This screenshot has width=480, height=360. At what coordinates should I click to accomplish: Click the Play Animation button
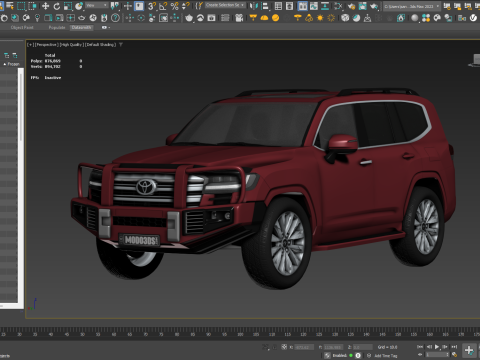pyautogui.click(x=437, y=347)
